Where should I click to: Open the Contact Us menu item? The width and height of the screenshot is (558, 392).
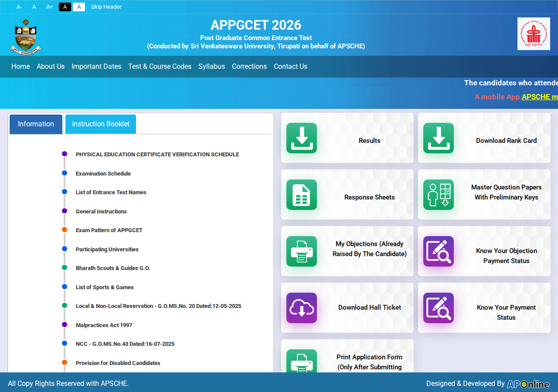291,67
